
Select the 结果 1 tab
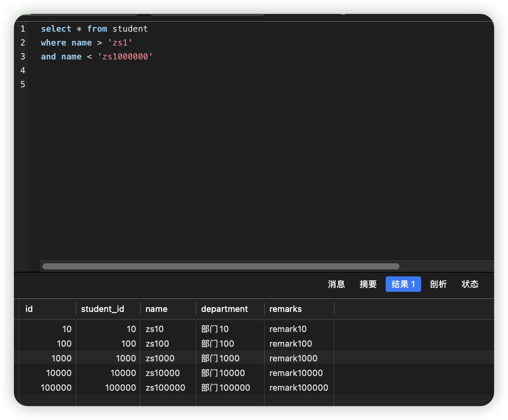pos(403,284)
